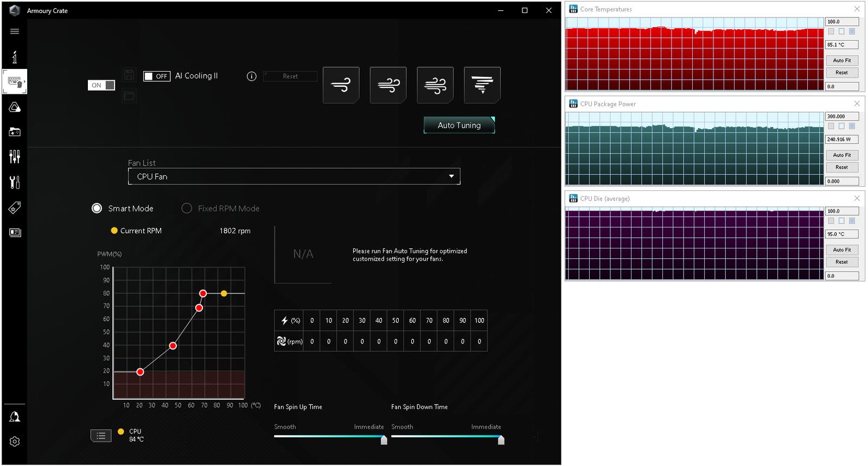Select the Device sidebar icon
Viewport: 868px width, 466px height.
point(15,82)
